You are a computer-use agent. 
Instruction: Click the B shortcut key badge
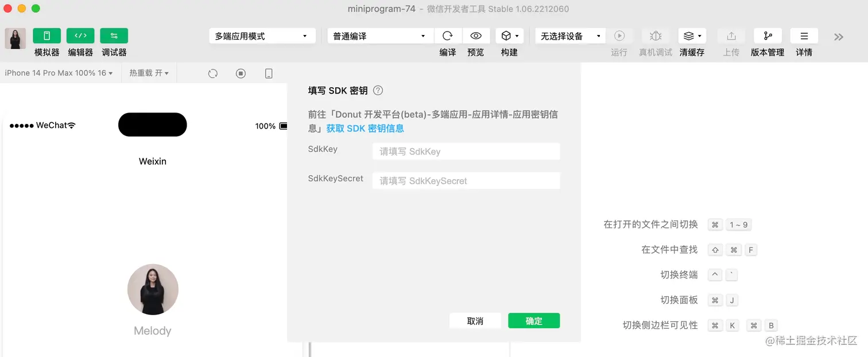click(x=772, y=326)
